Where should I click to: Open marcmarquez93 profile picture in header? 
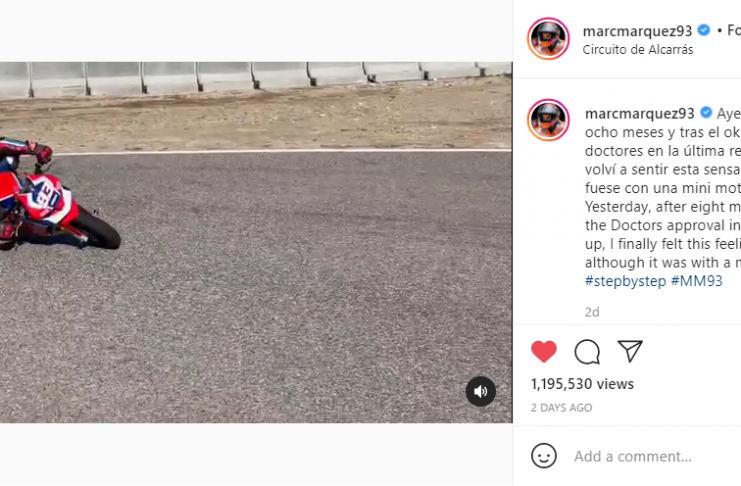tap(548, 39)
